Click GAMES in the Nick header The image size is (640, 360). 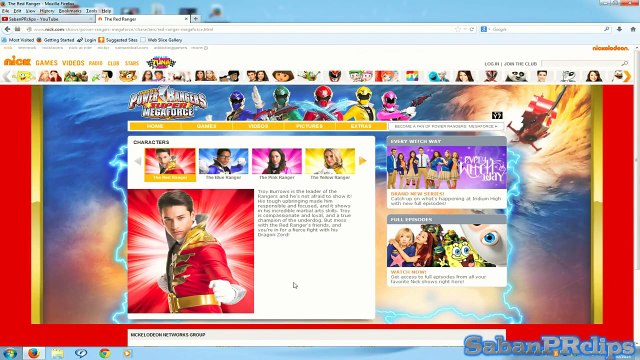coord(47,63)
